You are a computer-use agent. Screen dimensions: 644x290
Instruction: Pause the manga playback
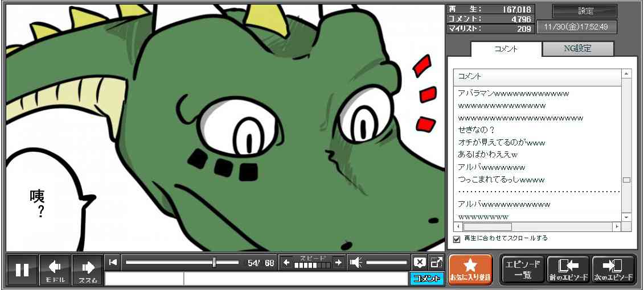22,270
